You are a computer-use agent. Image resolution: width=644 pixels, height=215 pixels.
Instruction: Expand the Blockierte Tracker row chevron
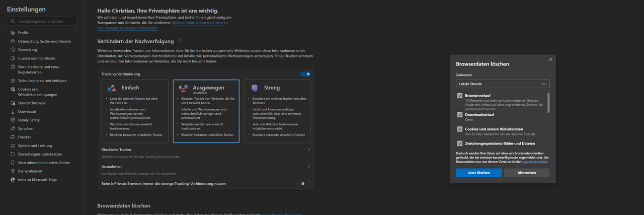click(308, 150)
